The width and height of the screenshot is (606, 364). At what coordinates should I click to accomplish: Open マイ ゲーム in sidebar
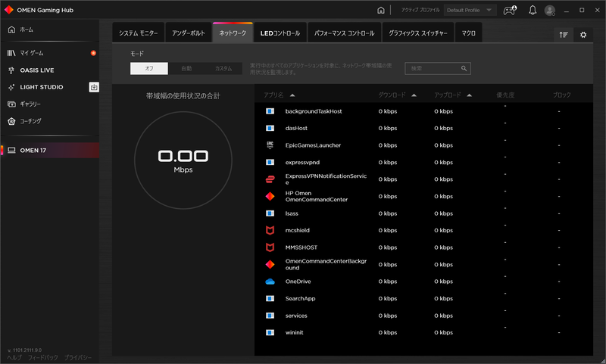(50, 53)
